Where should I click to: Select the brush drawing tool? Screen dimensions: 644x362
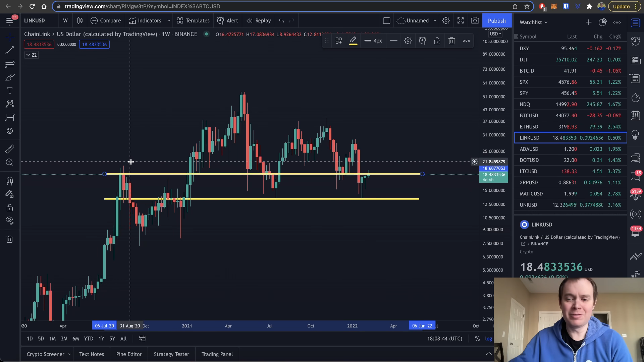pyautogui.click(x=10, y=77)
